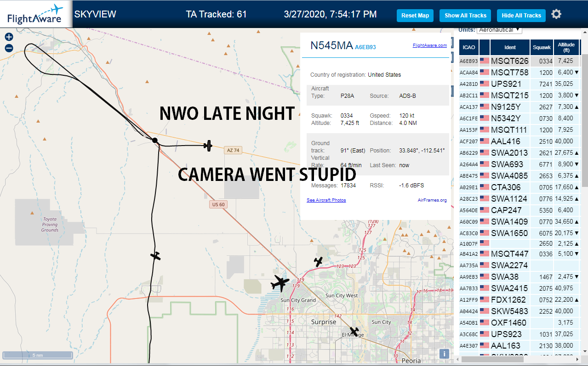The image size is (588, 366).
Task: Click US flag in UPS921 row
Action: tap(485, 84)
